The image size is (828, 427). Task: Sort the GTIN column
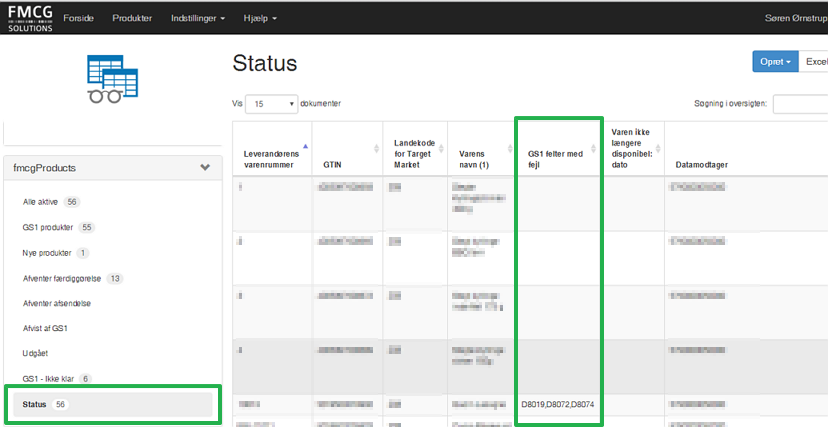(376, 148)
